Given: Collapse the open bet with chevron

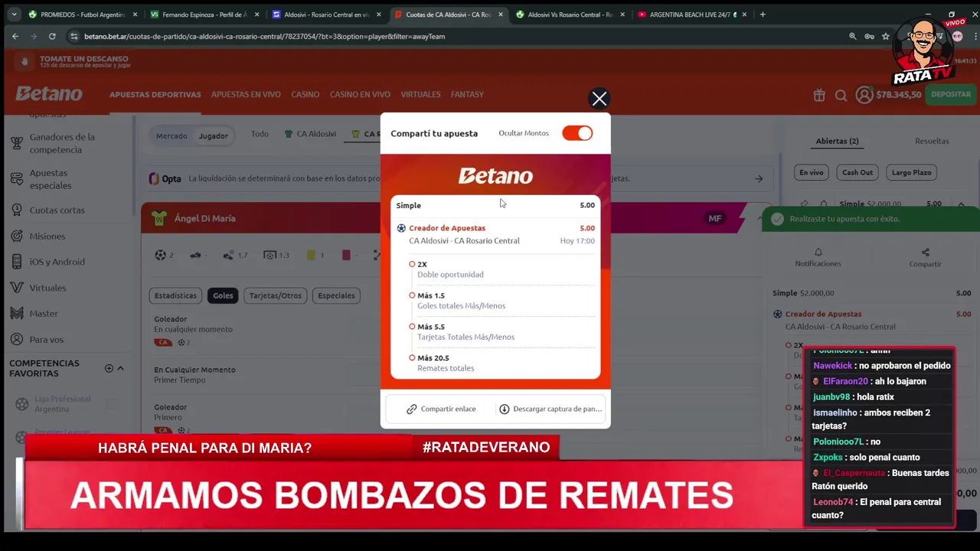Looking at the screenshot, I should click(x=961, y=204).
